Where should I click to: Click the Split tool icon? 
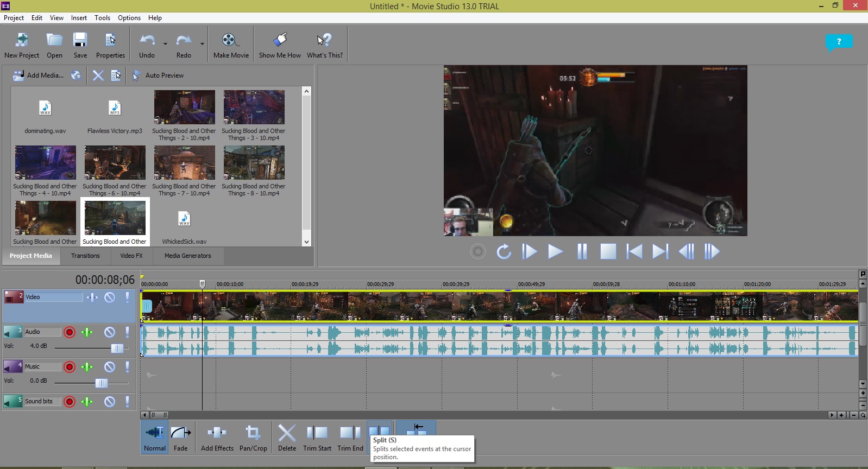tap(380, 430)
